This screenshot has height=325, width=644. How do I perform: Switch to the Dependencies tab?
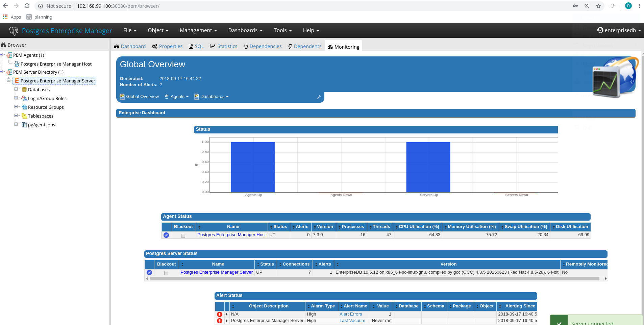[263, 46]
